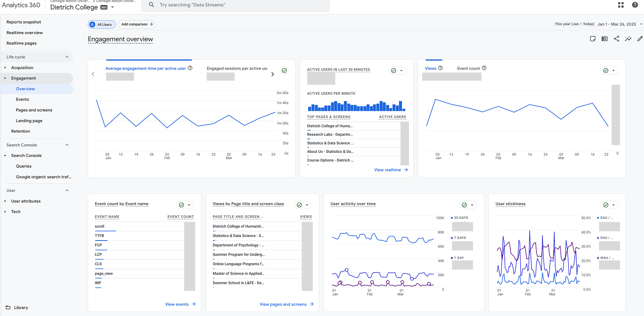
Task: Click the edit comparisons columns icon
Action: tap(605, 39)
